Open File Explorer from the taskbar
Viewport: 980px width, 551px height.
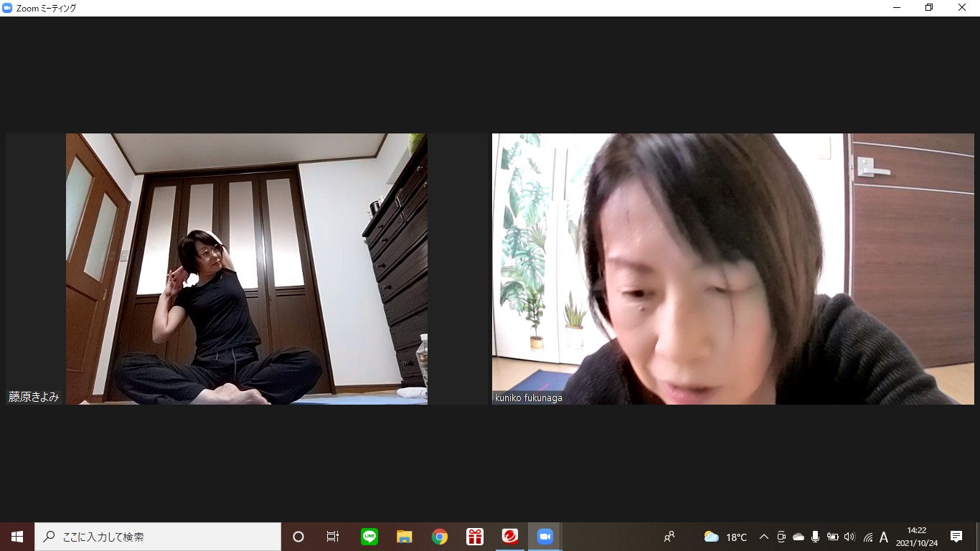(x=405, y=537)
